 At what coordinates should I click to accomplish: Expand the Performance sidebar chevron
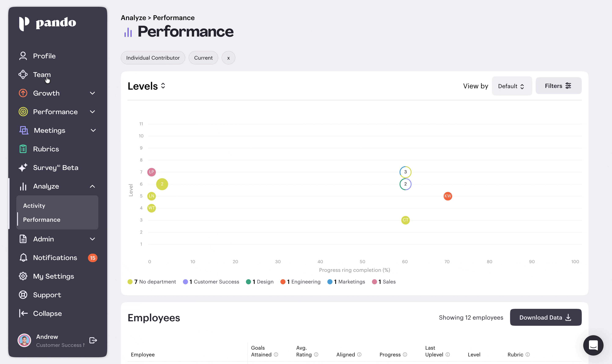pyautogui.click(x=92, y=112)
